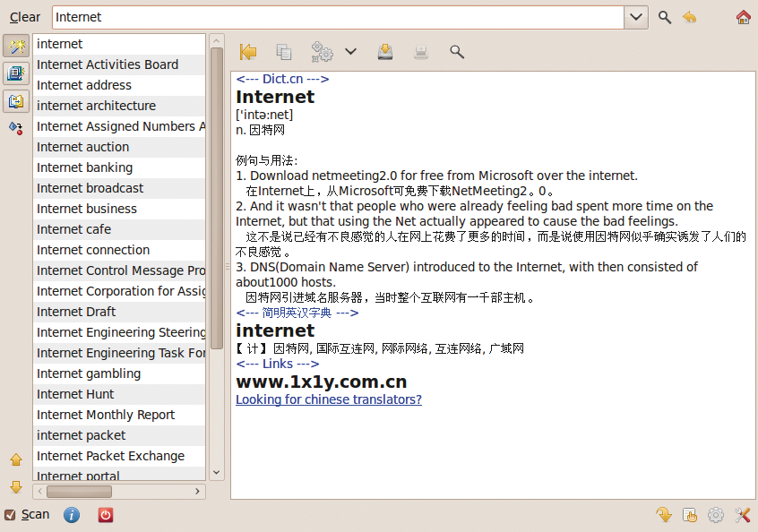This screenshot has width=758, height=532.
Task: Select 'Internet Activities Board' entry
Action: click(119, 64)
